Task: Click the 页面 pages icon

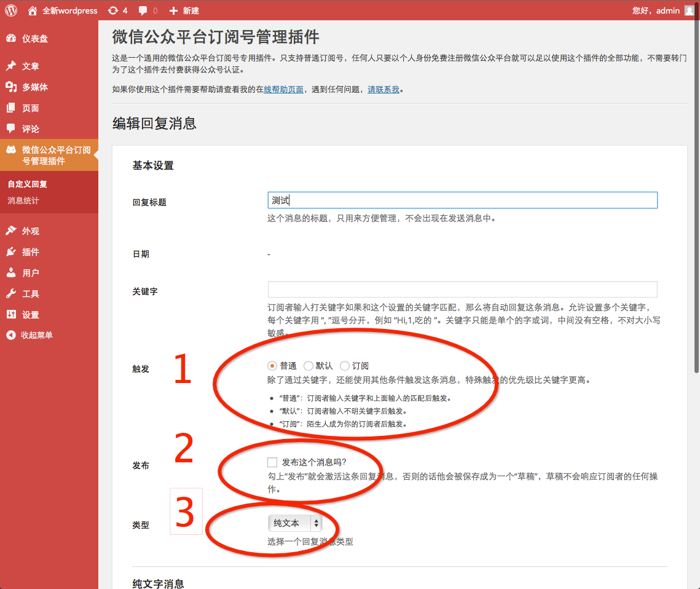Action: [x=11, y=108]
